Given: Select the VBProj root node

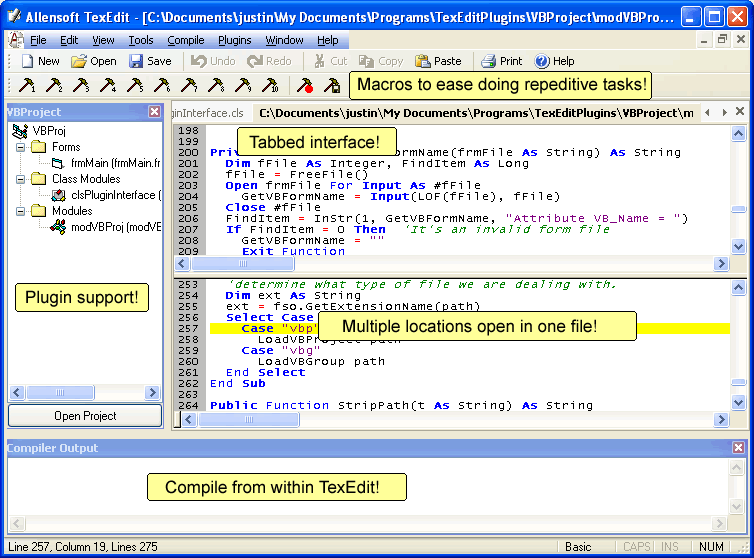Looking at the screenshot, I should (x=49, y=131).
